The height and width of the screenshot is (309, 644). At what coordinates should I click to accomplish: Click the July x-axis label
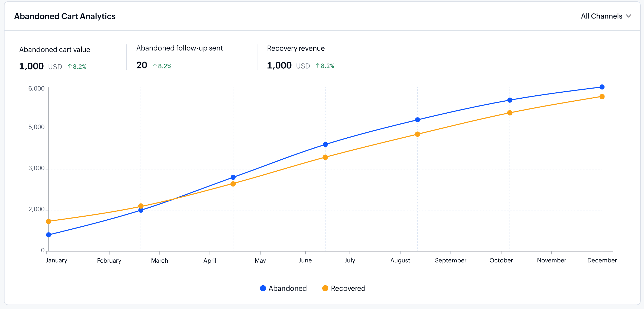pyautogui.click(x=350, y=260)
